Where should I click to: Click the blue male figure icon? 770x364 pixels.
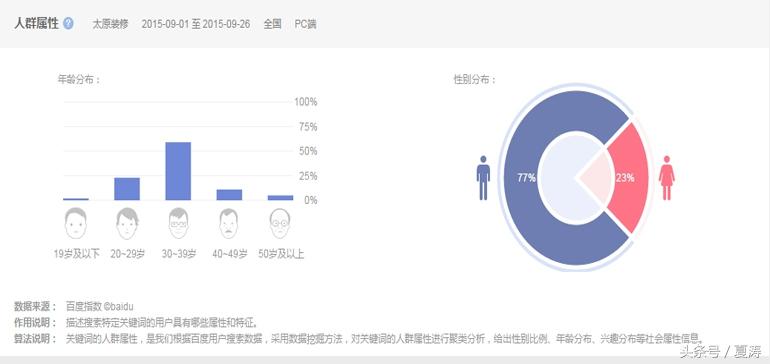point(483,178)
